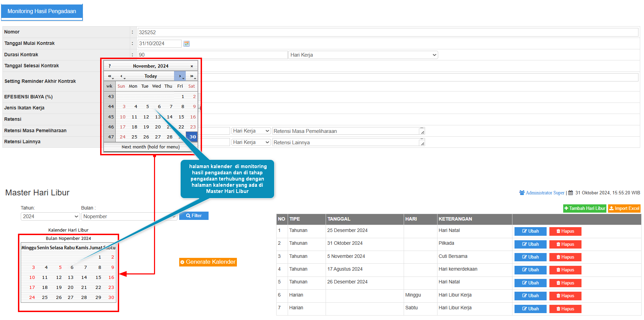644x320 pixels.
Task: Delete the Pilkada holiday with Hapus
Action: pyautogui.click(x=565, y=244)
